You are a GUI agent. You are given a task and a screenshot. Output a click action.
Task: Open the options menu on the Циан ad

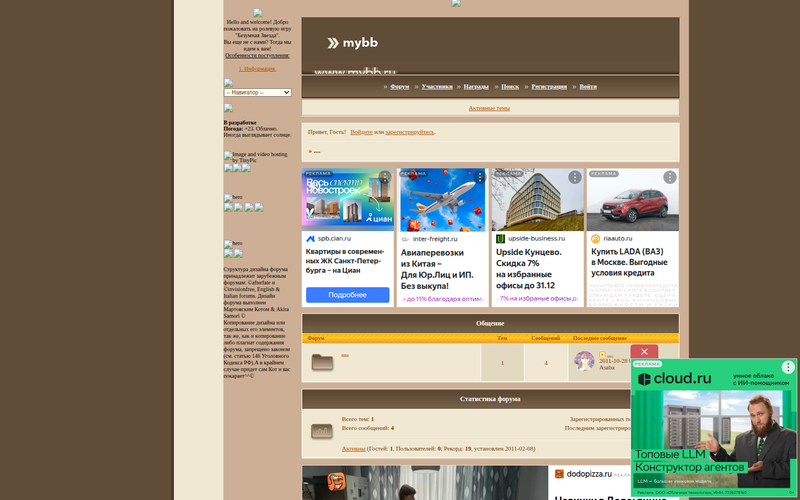tap(385, 177)
